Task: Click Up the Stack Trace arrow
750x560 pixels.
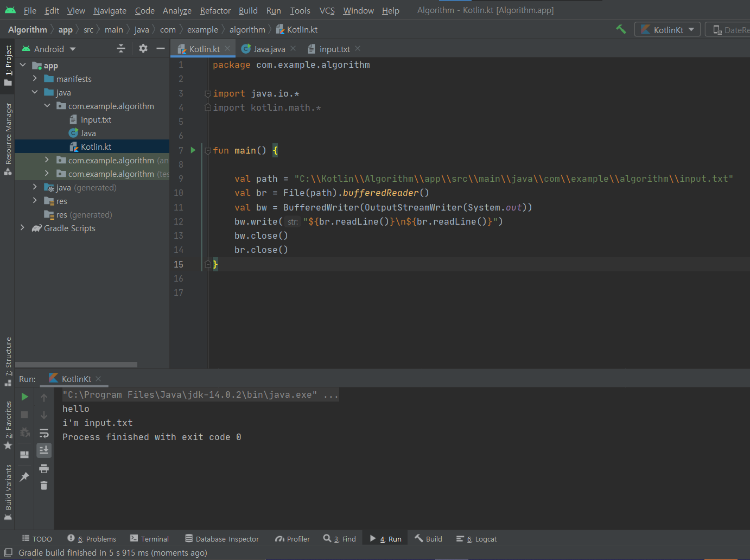Action: [44, 398]
